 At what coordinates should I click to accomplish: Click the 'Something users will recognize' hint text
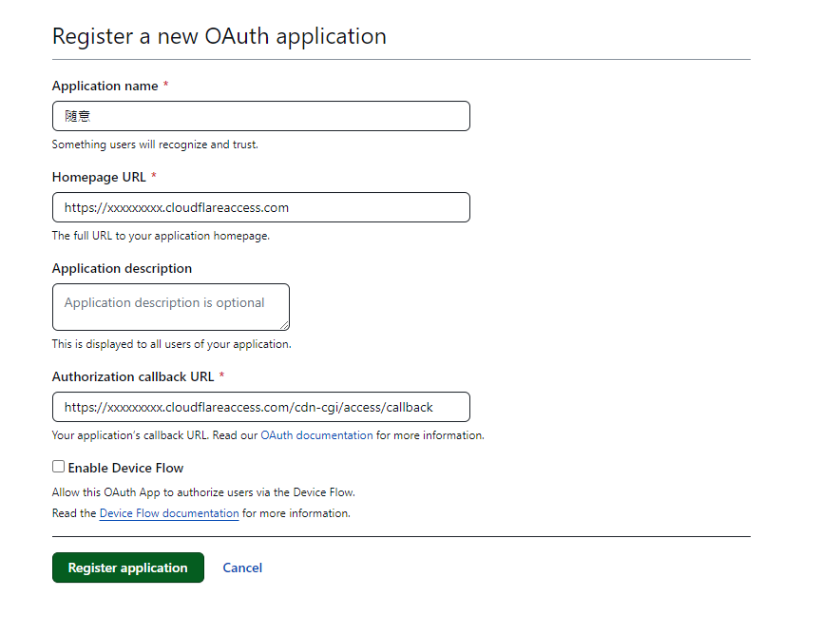[x=155, y=144]
